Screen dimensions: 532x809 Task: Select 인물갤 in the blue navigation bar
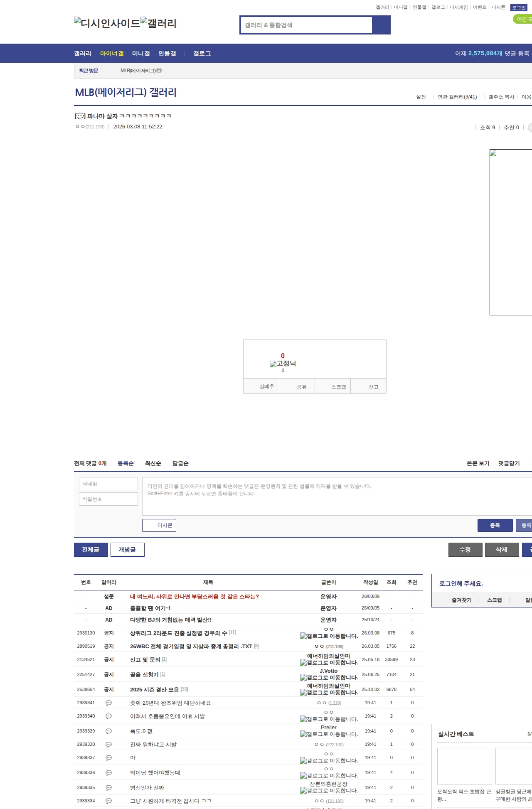[x=167, y=53]
